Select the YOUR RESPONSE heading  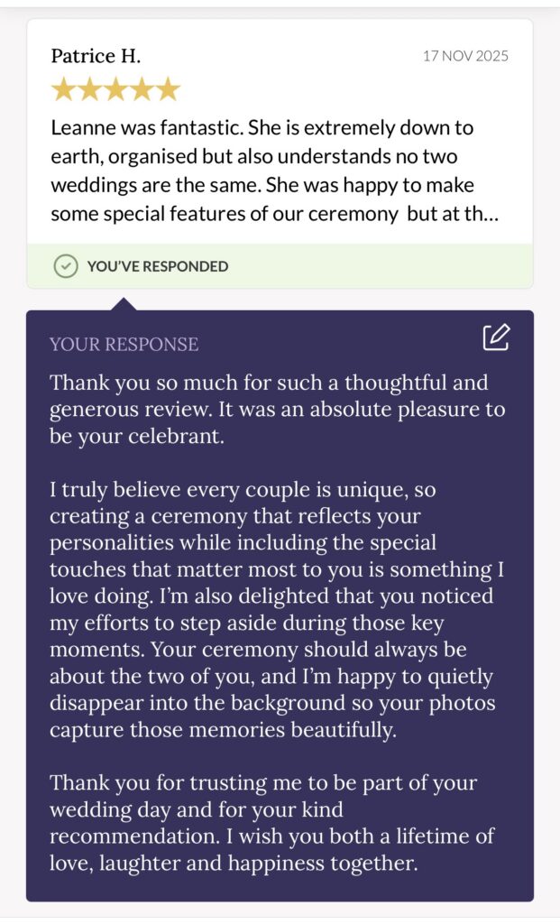tap(124, 344)
